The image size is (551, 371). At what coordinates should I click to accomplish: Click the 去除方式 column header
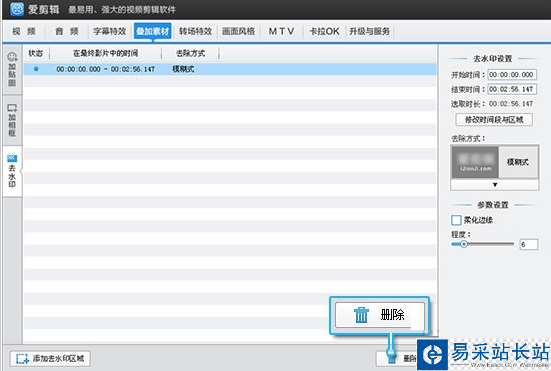click(190, 53)
